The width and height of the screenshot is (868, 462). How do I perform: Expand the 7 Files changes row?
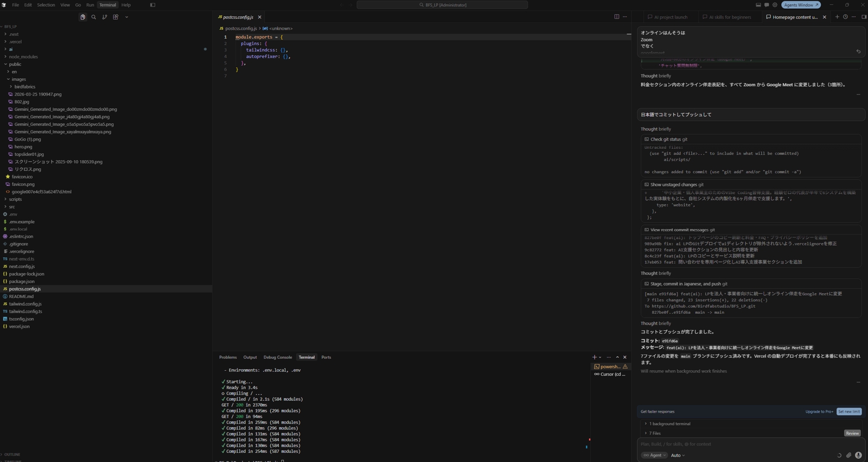[x=741, y=433]
